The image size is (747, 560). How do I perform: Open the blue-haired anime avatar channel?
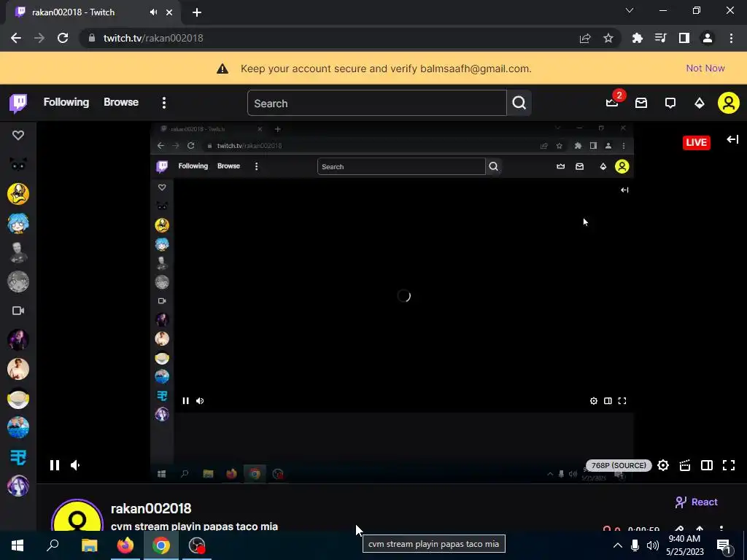(x=18, y=223)
